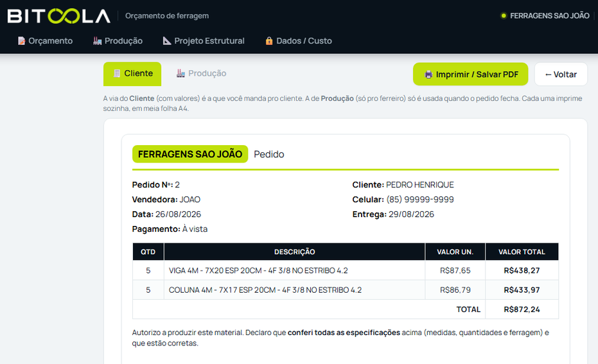Click the "Pedido Nº: 2" line
This screenshot has width=598, height=364.
[155, 185]
